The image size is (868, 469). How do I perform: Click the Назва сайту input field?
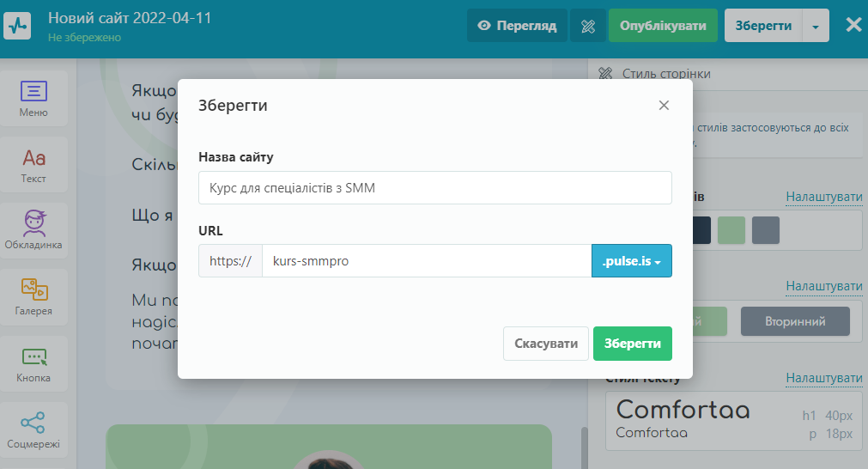coord(435,188)
